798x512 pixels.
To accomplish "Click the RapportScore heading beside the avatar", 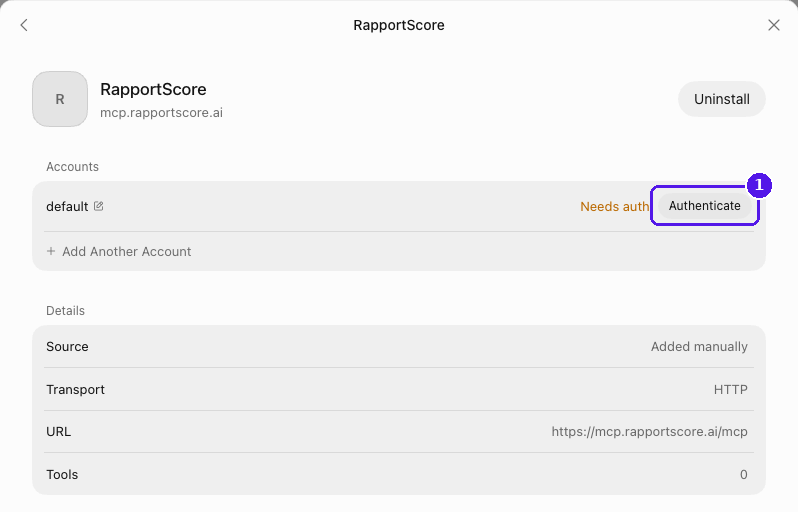I will click(153, 89).
